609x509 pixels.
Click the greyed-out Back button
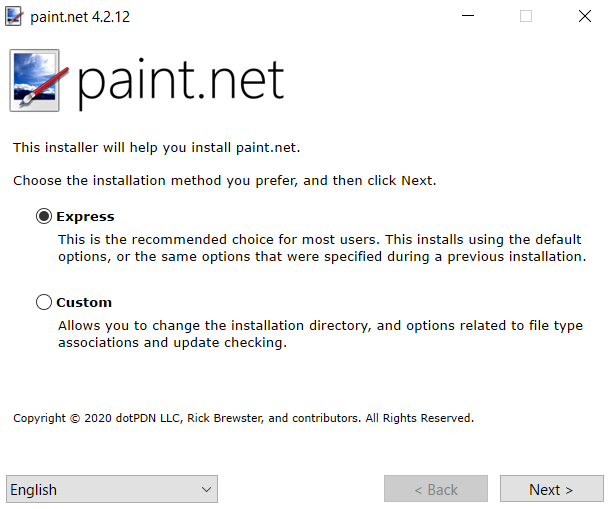pos(436,489)
